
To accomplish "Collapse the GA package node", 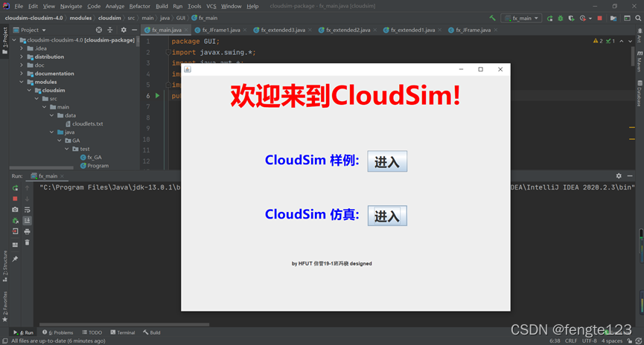I will pyautogui.click(x=60, y=141).
